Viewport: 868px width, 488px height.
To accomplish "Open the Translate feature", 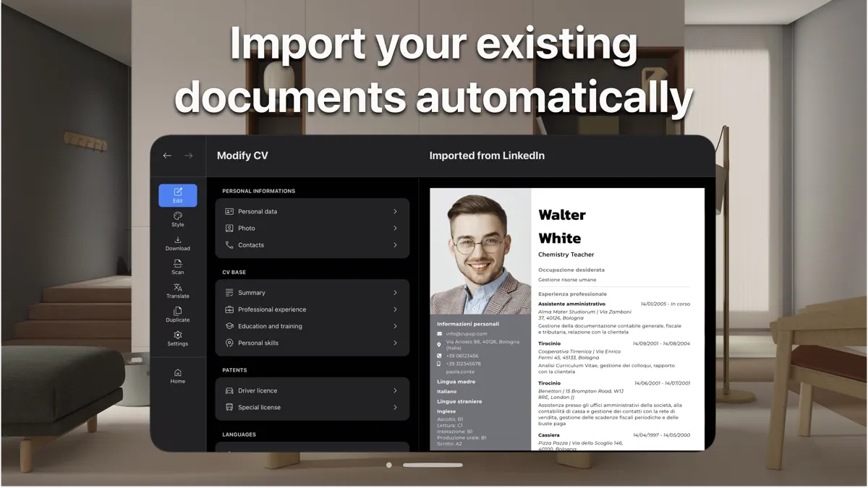I will pyautogui.click(x=177, y=290).
